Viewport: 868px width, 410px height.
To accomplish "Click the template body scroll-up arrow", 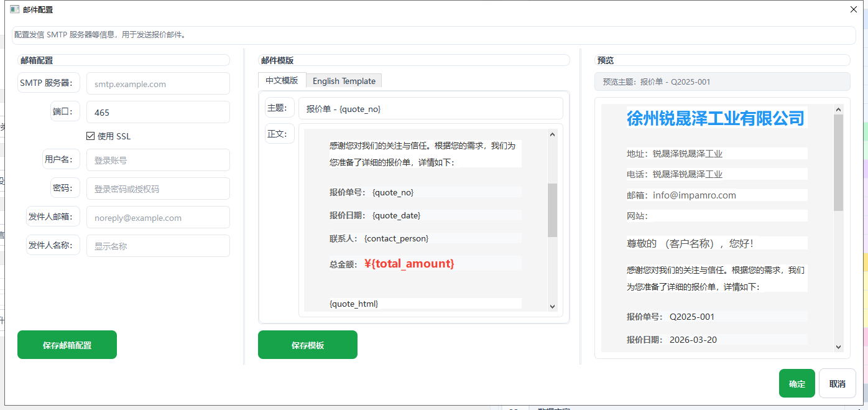I will 552,134.
